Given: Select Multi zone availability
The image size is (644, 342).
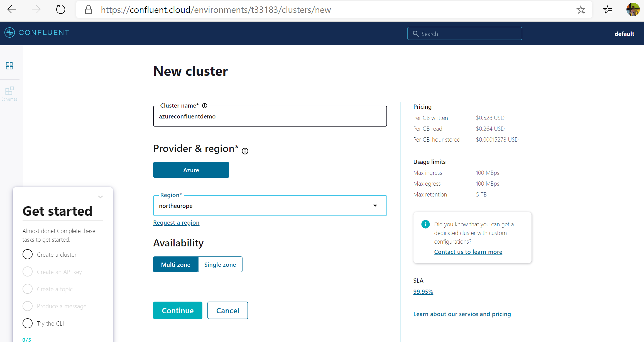Looking at the screenshot, I should pyautogui.click(x=176, y=265).
